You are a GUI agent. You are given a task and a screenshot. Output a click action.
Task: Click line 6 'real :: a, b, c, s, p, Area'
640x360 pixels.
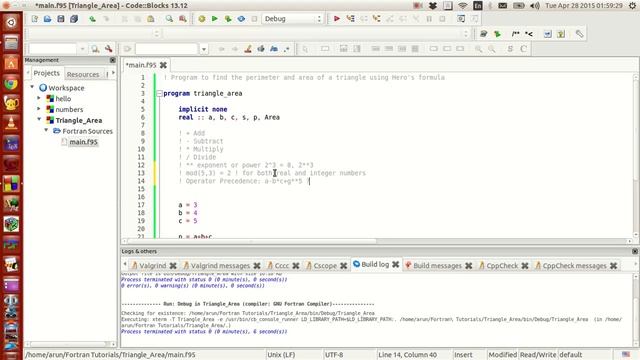pos(229,117)
